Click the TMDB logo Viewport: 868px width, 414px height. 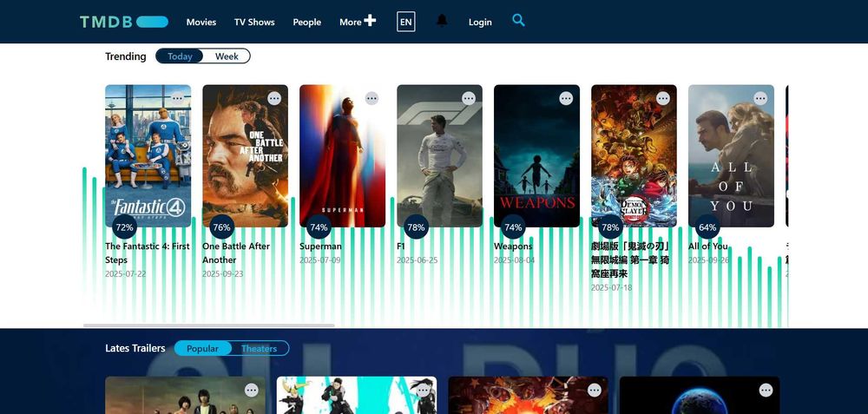click(124, 23)
